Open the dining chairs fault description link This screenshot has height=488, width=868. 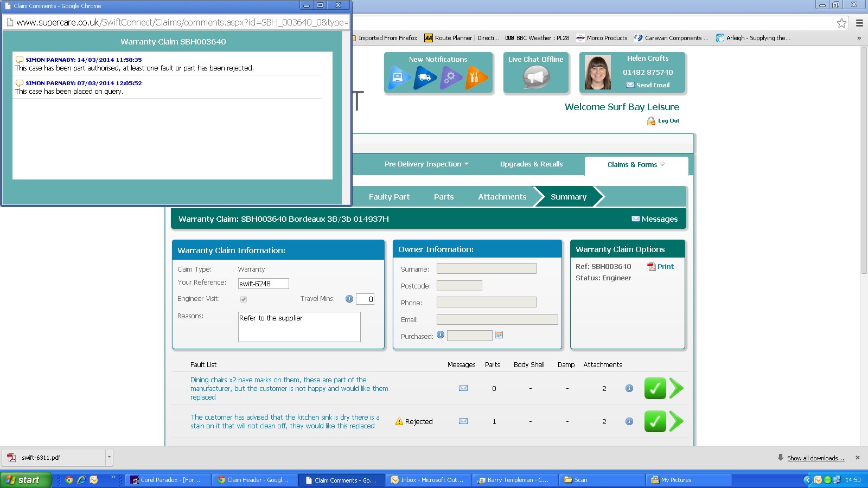click(289, 389)
